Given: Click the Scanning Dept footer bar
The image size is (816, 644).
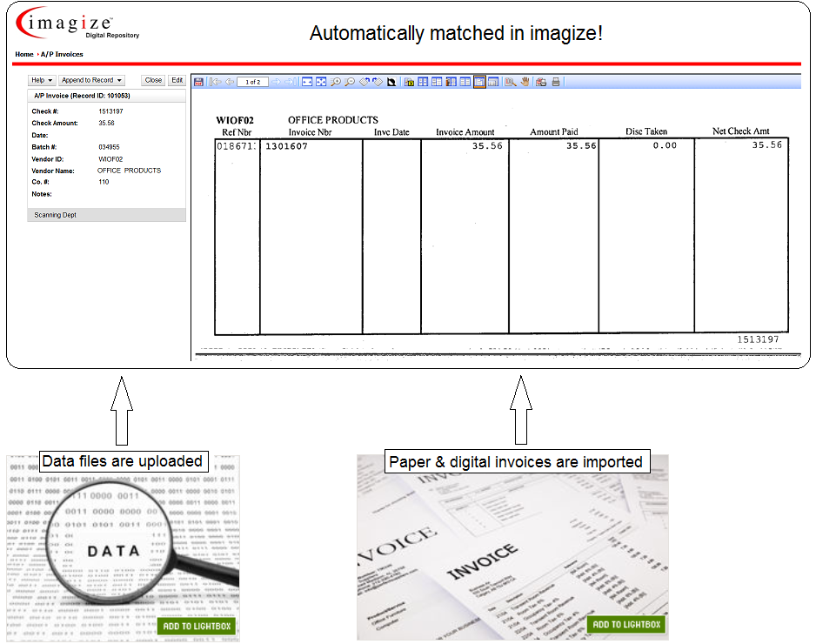Looking at the screenshot, I should 107,215.
